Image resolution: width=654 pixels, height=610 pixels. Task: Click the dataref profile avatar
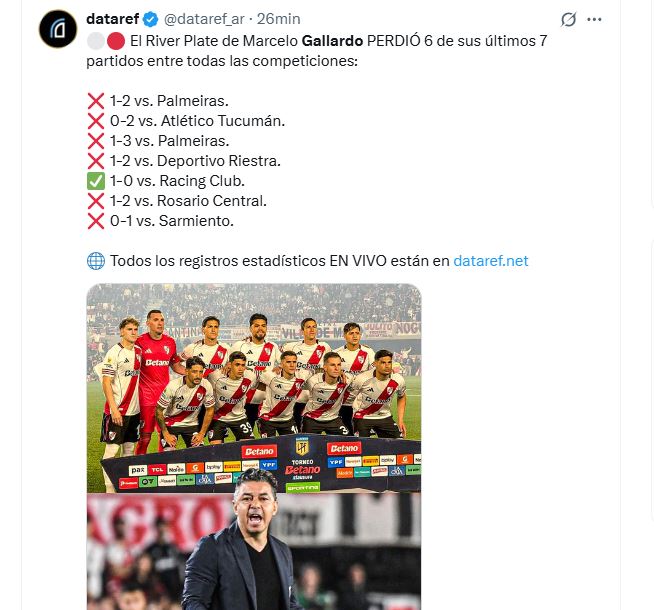58,27
